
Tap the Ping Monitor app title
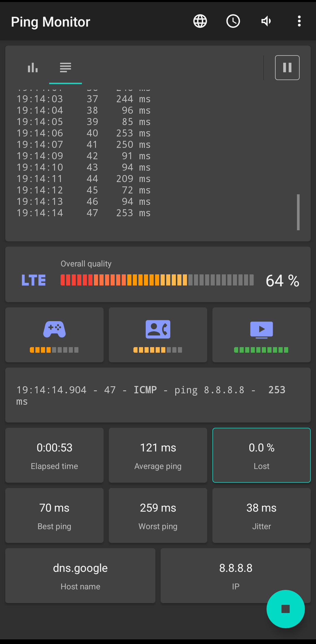coord(51,22)
